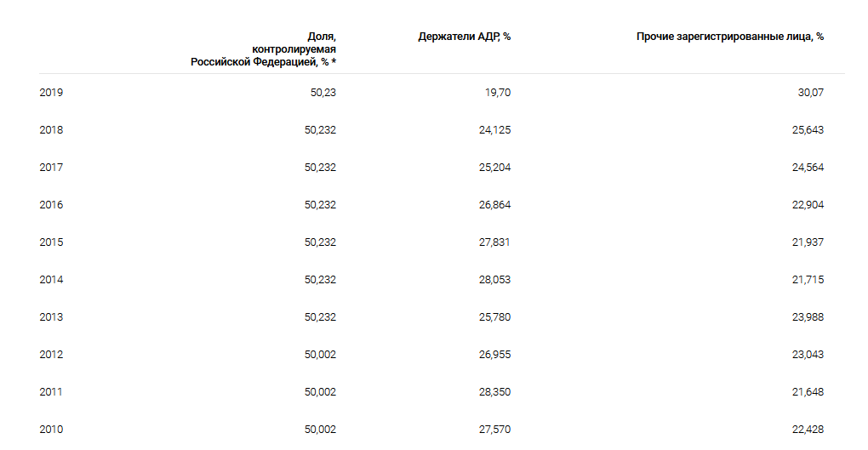Click the 30,07 value in the 2019 row

pos(810,93)
